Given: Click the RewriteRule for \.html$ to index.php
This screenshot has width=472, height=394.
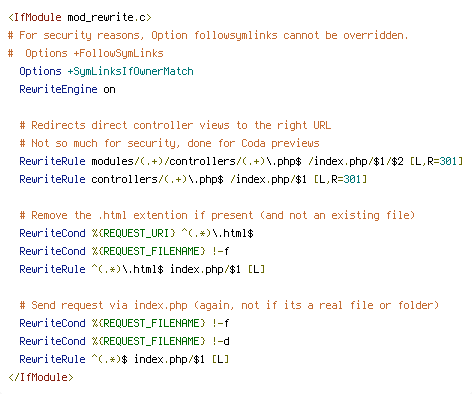Looking at the screenshot, I should coord(142,269).
